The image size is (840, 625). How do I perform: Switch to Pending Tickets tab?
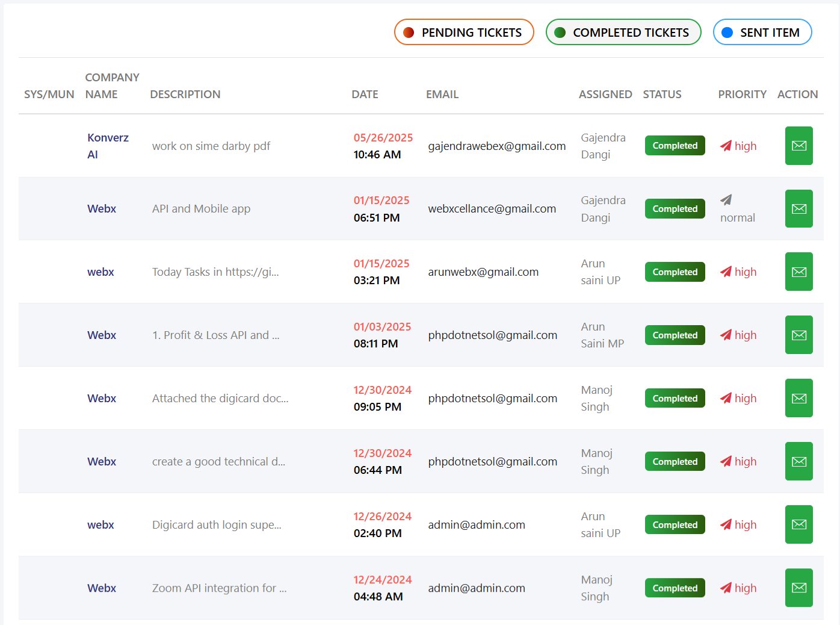click(x=464, y=33)
